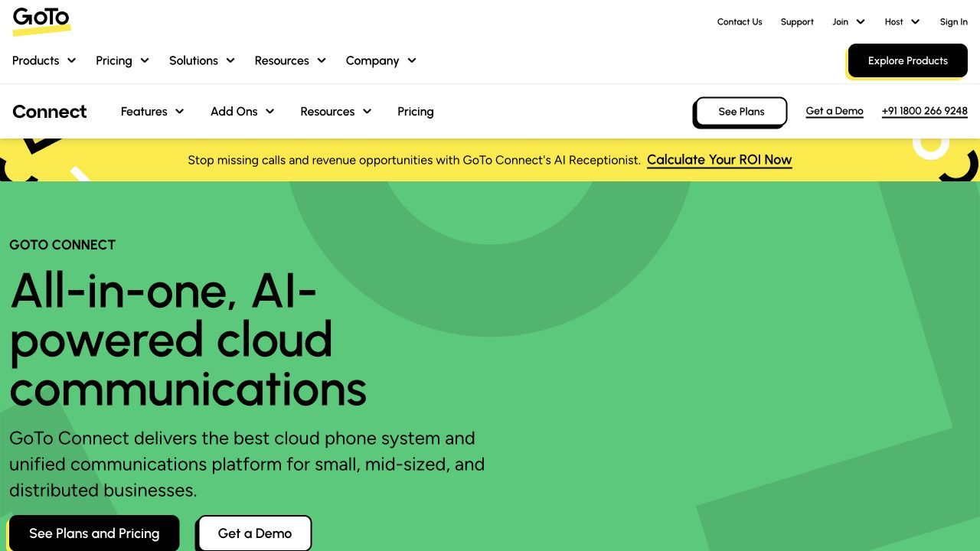The width and height of the screenshot is (980, 551).
Task: Open Pricing link in Connect bar
Action: coord(416,112)
